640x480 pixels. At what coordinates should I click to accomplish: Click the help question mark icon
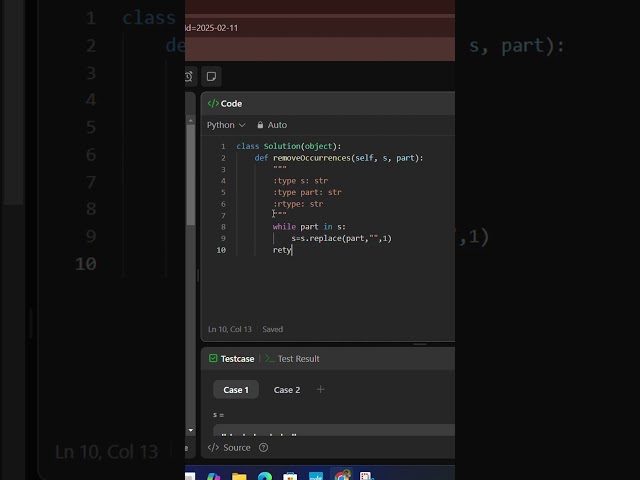coord(264,448)
